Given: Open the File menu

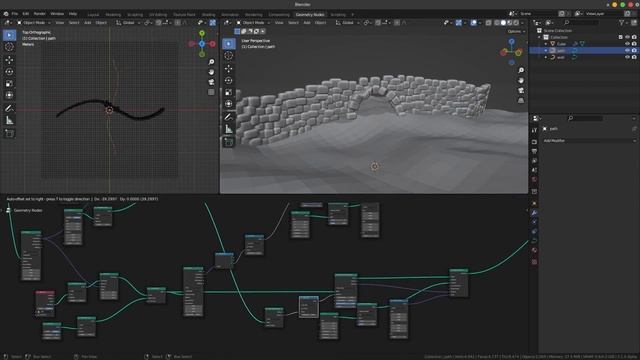Looking at the screenshot, I should coord(15,14).
